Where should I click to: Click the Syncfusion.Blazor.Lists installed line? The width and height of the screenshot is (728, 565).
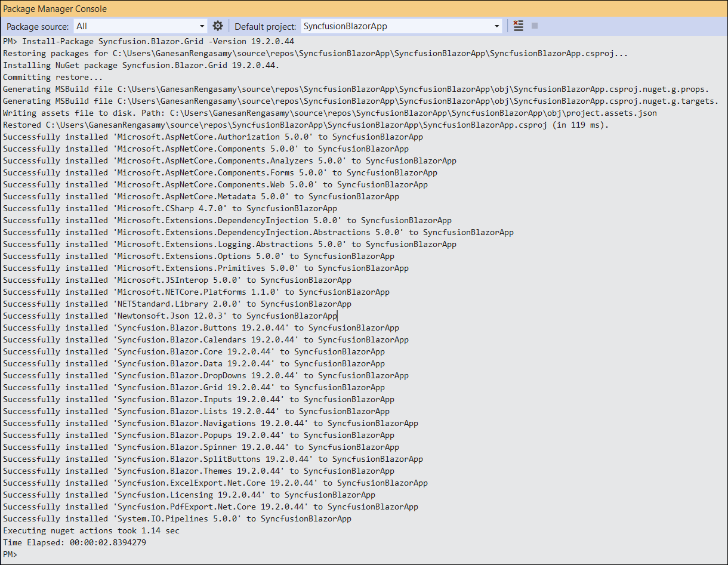click(x=196, y=411)
